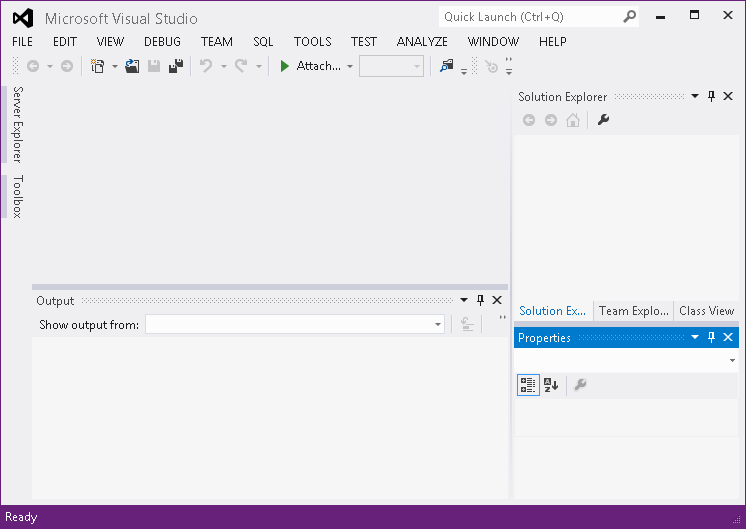The height and width of the screenshot is (529, 746).
Task: Toggle auto-hide pin on Output panel
Action: pyautogui.click(x=480, y=300)
